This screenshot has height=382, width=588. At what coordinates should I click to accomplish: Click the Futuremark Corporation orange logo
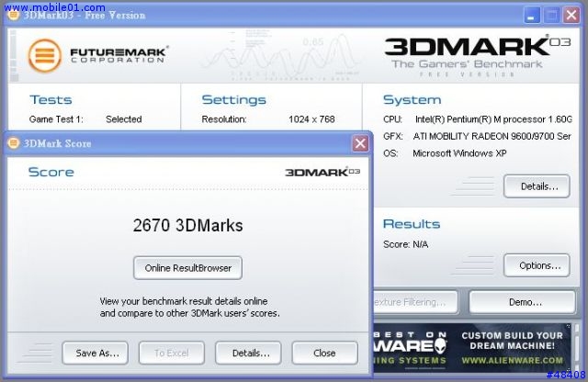click(45, 55)
